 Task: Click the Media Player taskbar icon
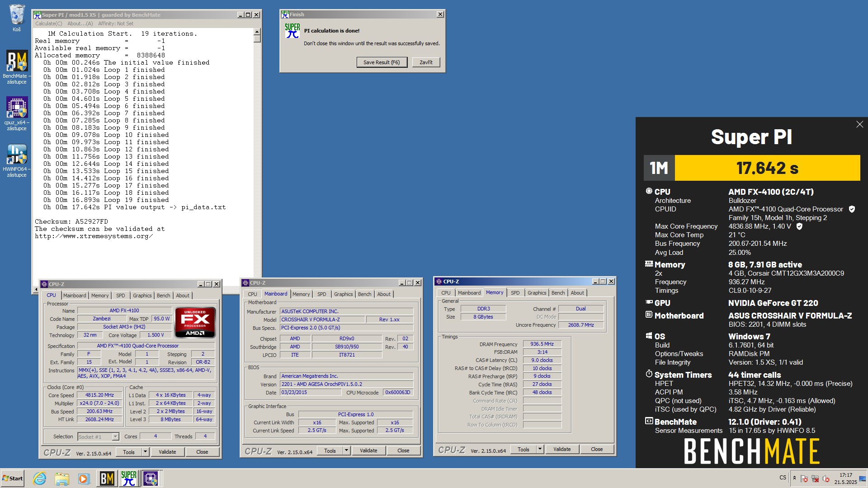tap(84, 478)
